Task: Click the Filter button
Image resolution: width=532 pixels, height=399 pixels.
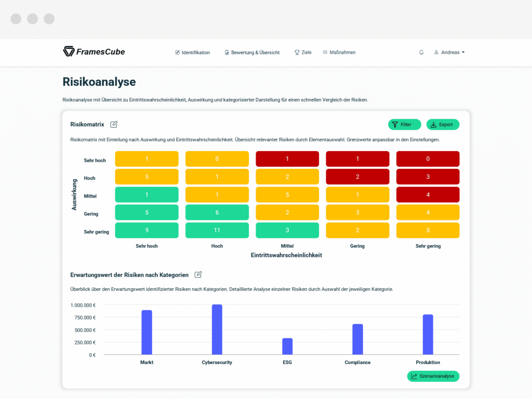Action: [404, 125]
